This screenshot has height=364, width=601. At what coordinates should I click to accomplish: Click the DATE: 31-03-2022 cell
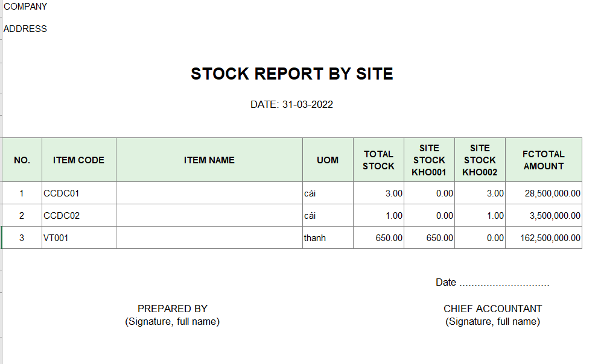[x=291, y=104]
